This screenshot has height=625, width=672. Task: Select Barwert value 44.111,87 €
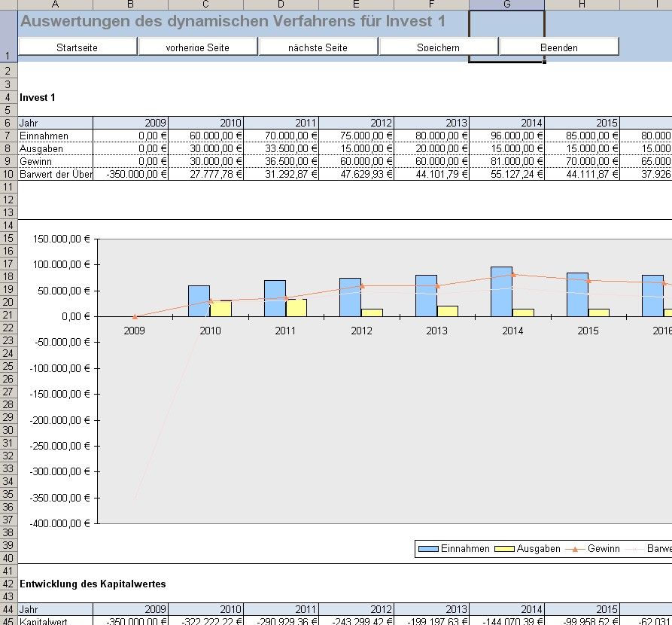pos(582,174)
